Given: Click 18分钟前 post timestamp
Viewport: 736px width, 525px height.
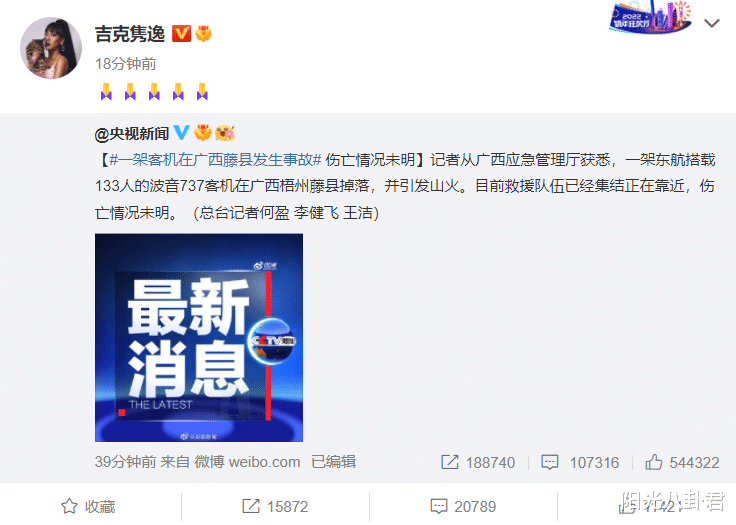Looking at the screenshot, I should click(x=125, y=64).
